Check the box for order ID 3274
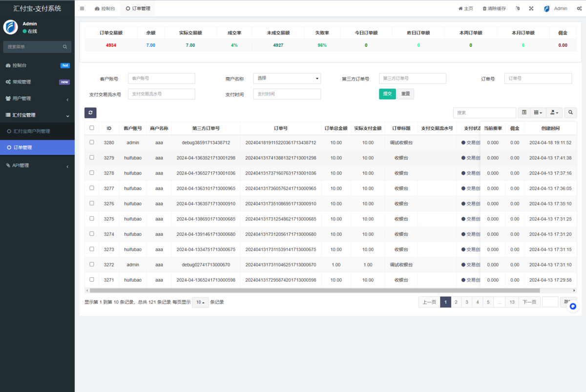Viewport: 586px width, 392px height. tap(91, 234)
